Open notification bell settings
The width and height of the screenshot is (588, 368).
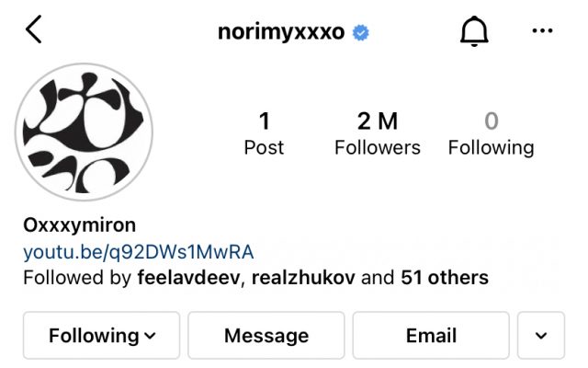[474, 31]
